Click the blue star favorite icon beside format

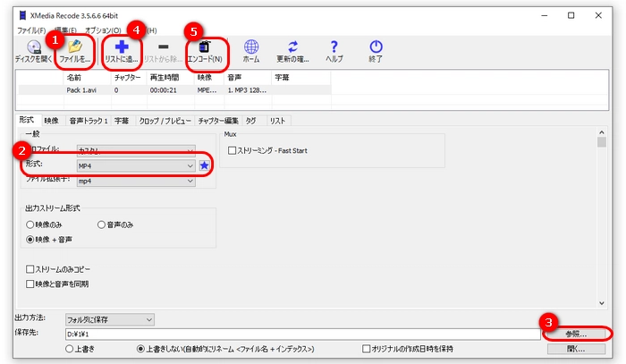point(204,165)
